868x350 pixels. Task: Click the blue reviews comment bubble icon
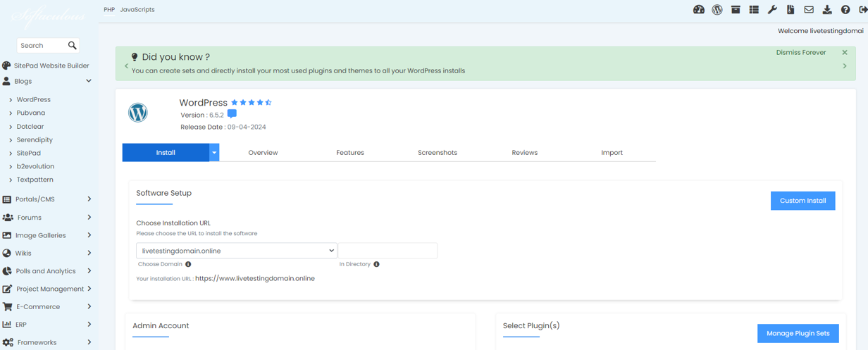click(x=232, y=114)
